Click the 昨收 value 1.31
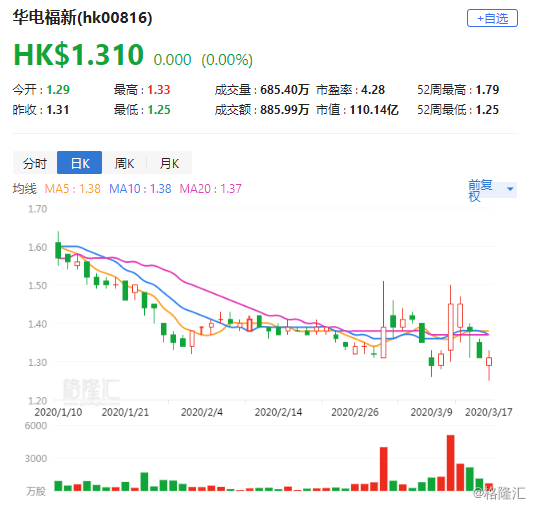533x507 pixels. pos(58,110)
